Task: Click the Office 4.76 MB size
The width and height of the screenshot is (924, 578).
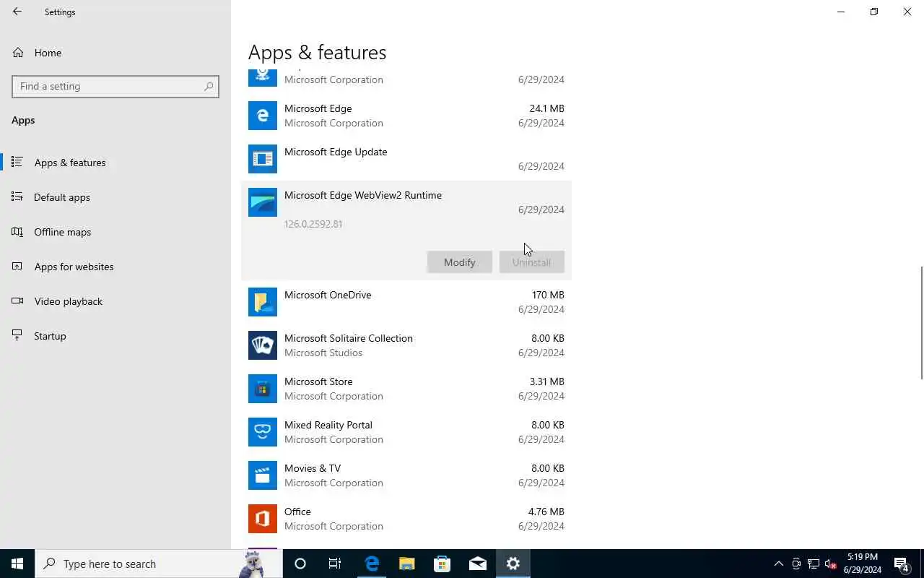Action: click(x=546, y=512)
